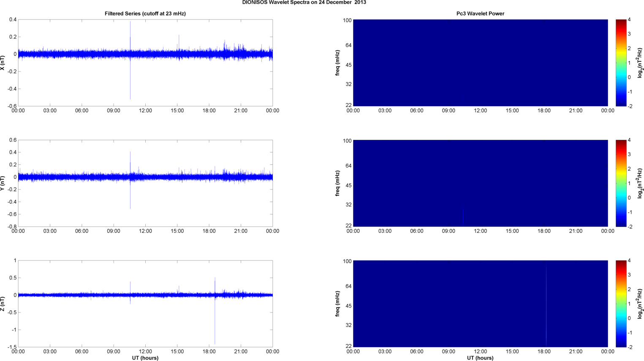This screenshot has width=644, height=361.
Task: Click the 21:00 tick under the top wavelet plot
Action: (576, 111)
